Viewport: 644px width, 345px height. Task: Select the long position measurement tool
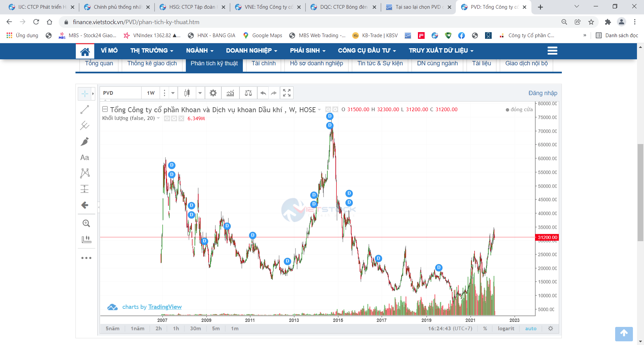(85, 189)
